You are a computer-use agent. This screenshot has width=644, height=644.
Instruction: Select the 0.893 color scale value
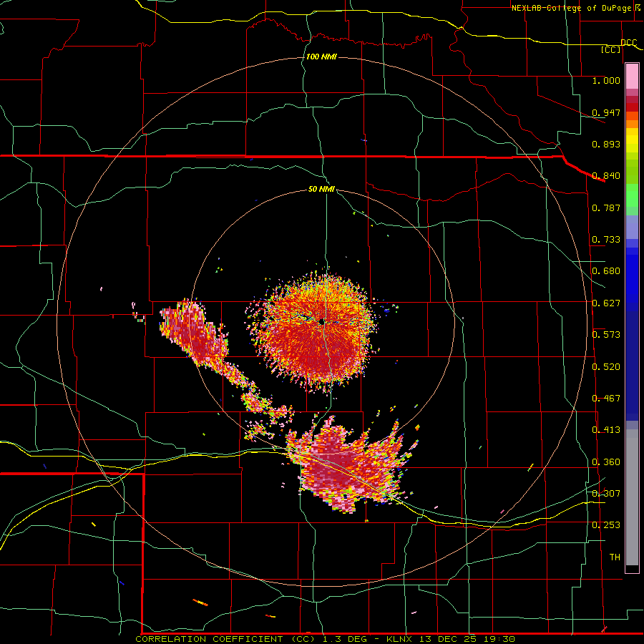click(606, 144)
